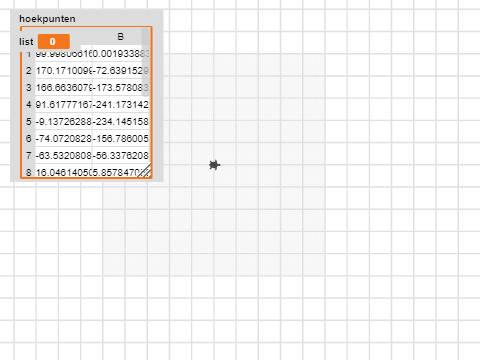Viewport: 480px width, 360px height.
Task: Click cell value 0.001933883 in first row
Action: click(121, 54)
